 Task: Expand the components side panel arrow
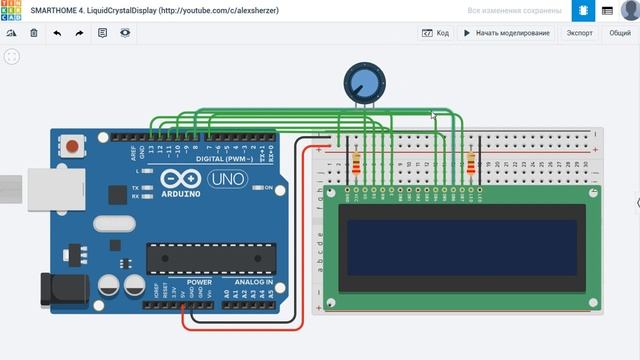click(x=638, y=202)
